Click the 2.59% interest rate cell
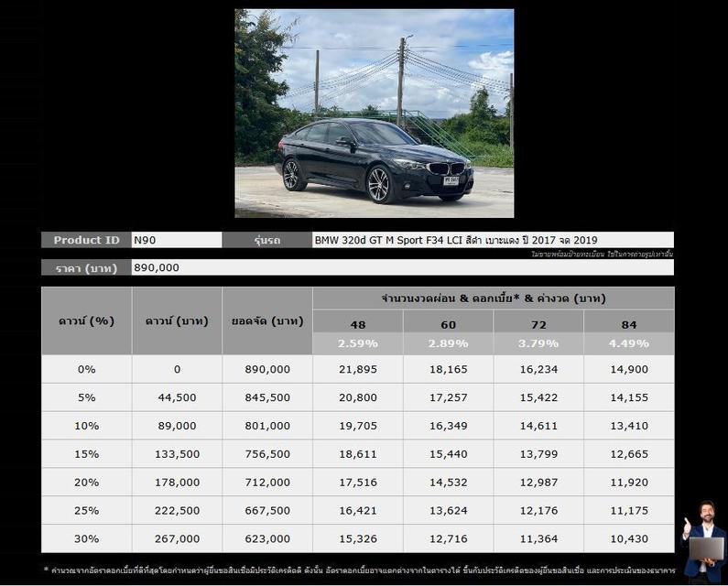The image size is (728, 586). 357,343
